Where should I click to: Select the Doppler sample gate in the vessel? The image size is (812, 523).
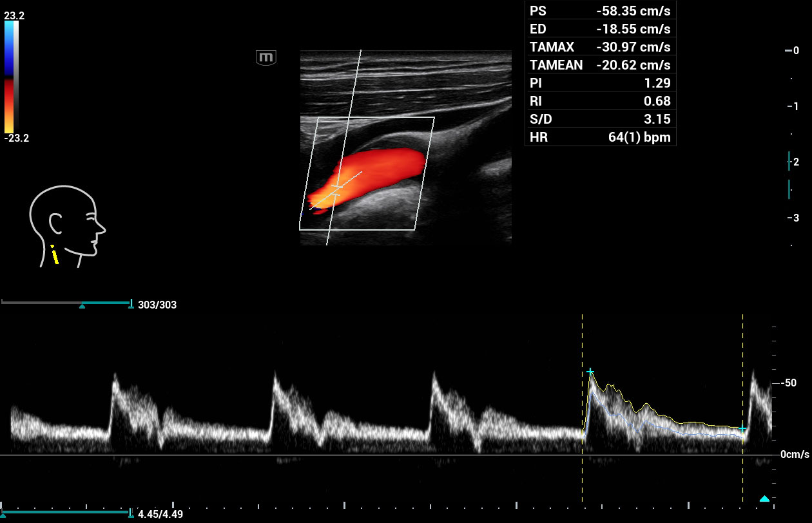pos(336,190)
